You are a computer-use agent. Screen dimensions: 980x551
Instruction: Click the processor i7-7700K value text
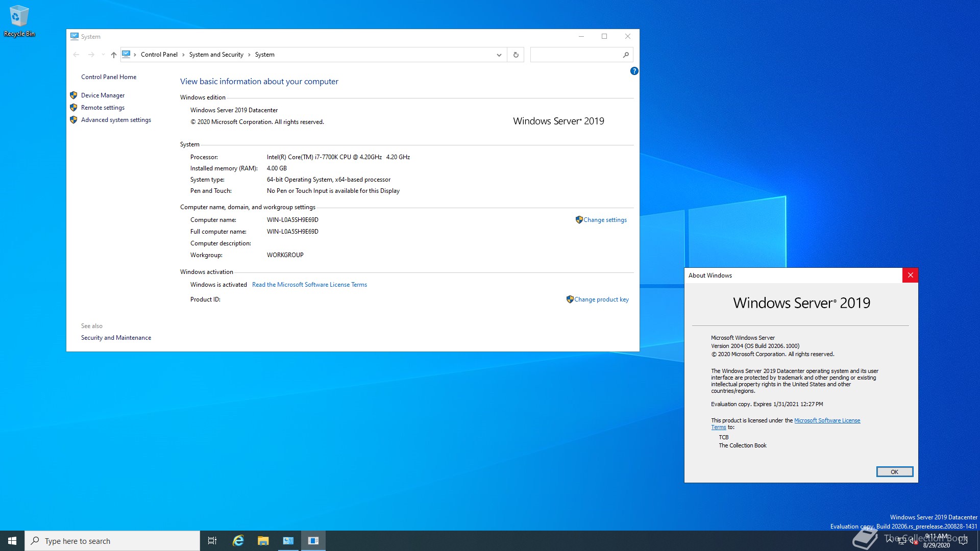coord(338,157)
